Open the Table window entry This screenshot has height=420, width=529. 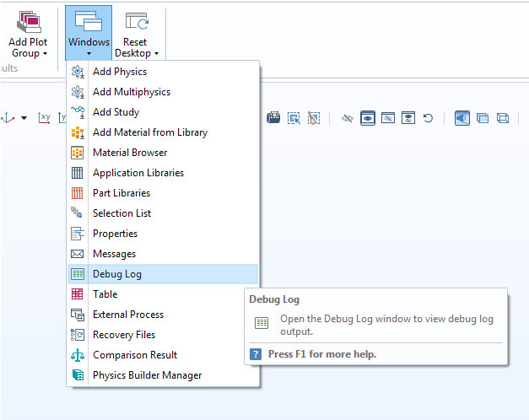[x=105, y=294]
